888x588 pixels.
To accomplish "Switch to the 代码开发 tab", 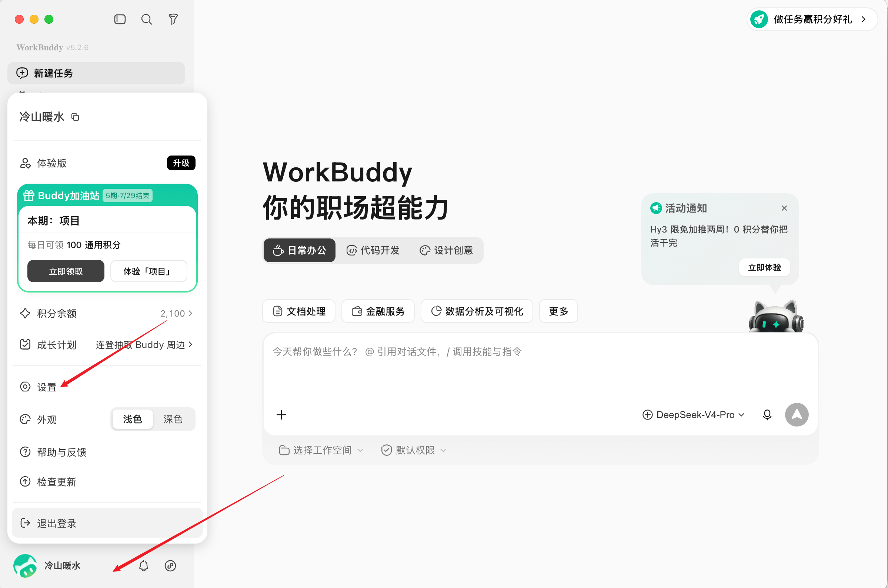I will (373, 250).
